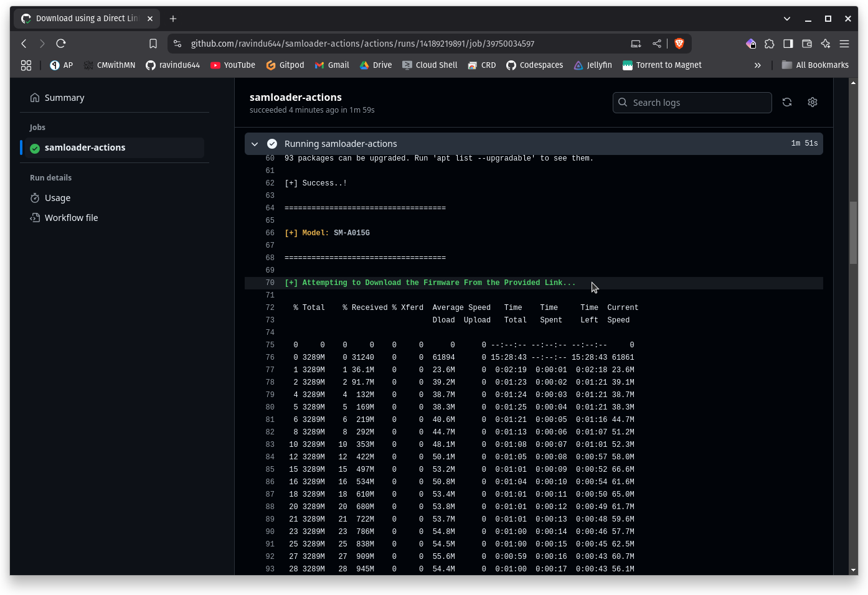This screenshot has width=868, height=595.
Task: Click the green success check on samloader-actions job
Action: (35, 148)
